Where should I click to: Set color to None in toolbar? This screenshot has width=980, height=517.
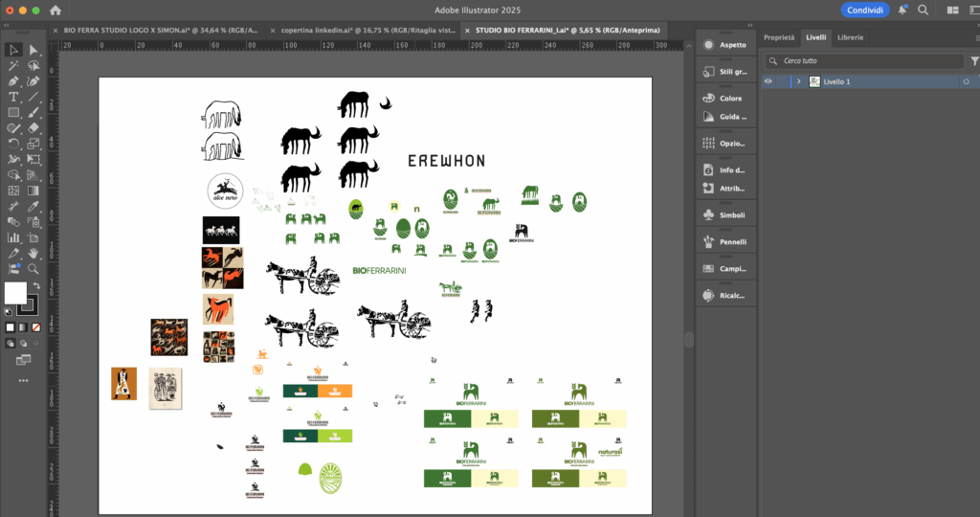(x=35, y=326)
